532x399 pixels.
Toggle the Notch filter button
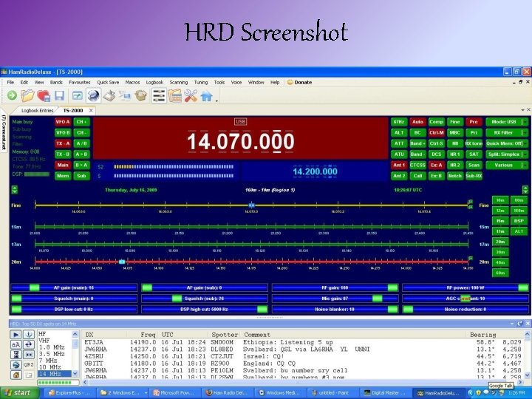(454, 176)
